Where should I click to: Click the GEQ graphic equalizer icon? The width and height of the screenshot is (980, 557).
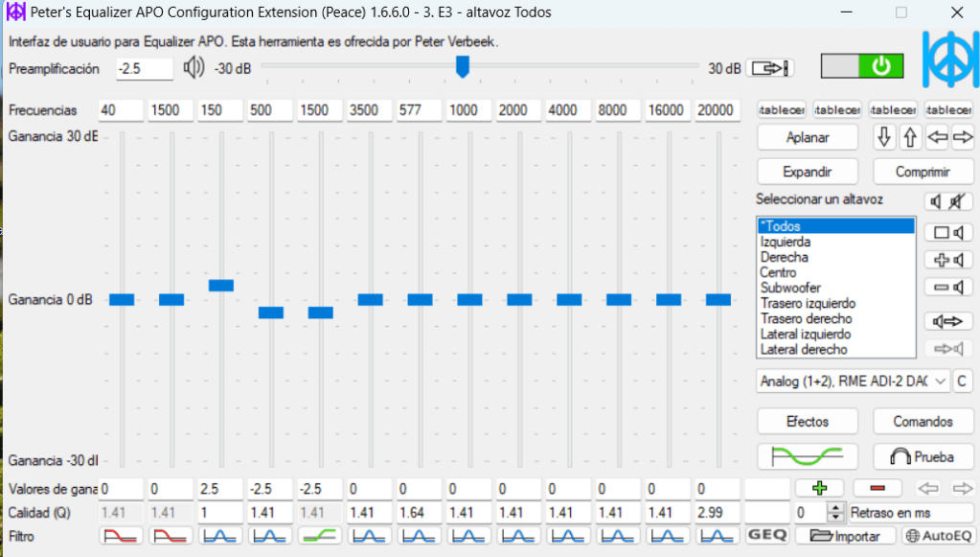[766, 536]
